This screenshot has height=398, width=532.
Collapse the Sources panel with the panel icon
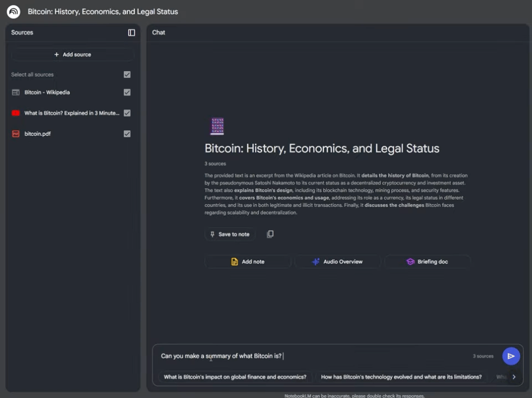pos(131,33)
